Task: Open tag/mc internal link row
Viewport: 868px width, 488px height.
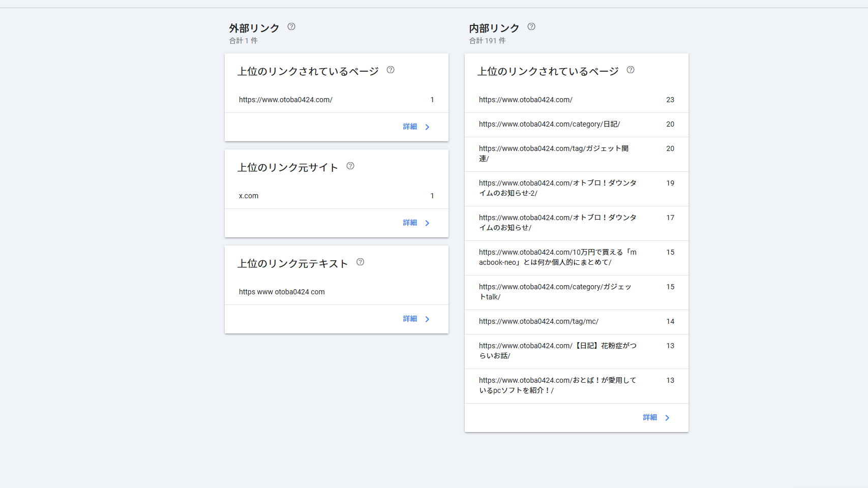Action: click(x=576, y=322)
